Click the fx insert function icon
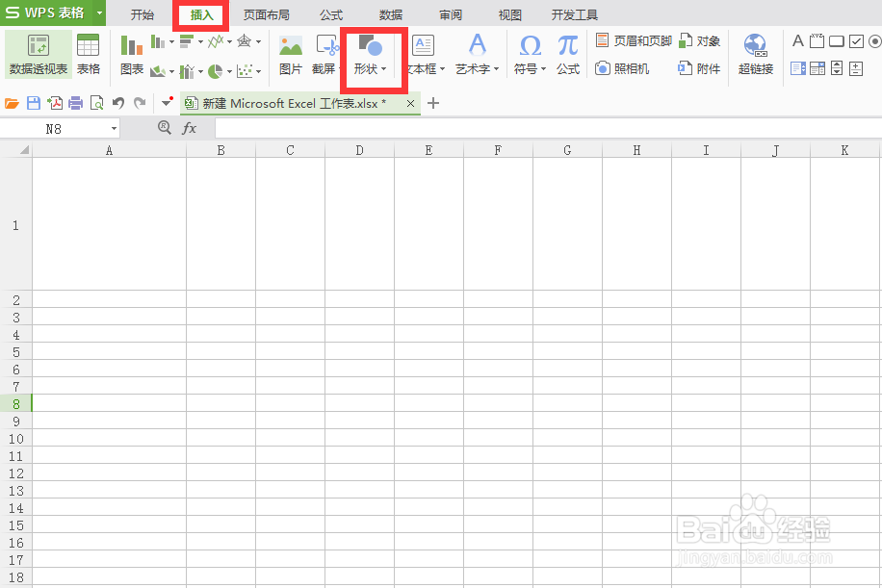 coord(190,129)
